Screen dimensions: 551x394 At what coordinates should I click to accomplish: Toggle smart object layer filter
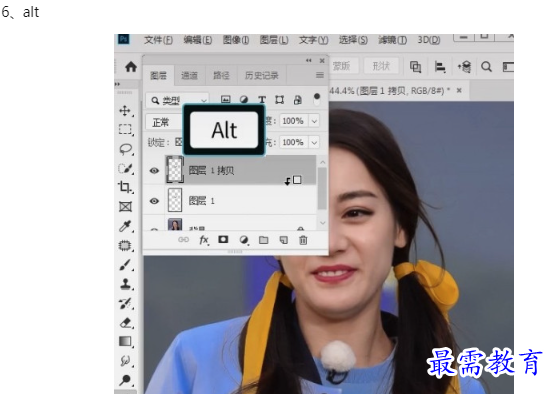point(298,100)
